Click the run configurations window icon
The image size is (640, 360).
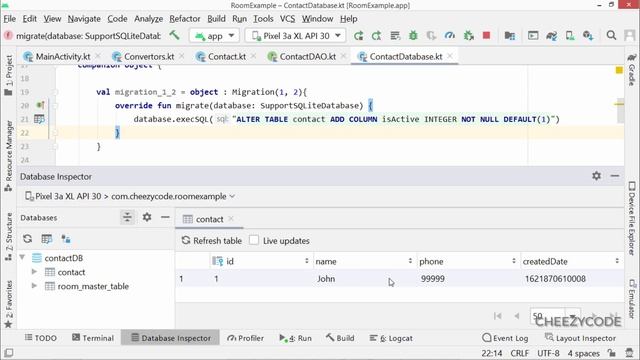[533, 36]
